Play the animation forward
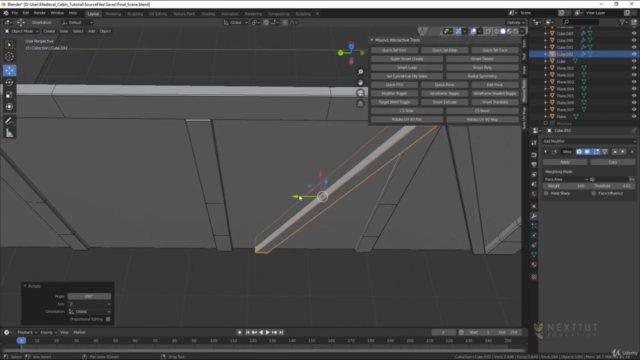The image size is (640, 360). (x=268, y=333)
